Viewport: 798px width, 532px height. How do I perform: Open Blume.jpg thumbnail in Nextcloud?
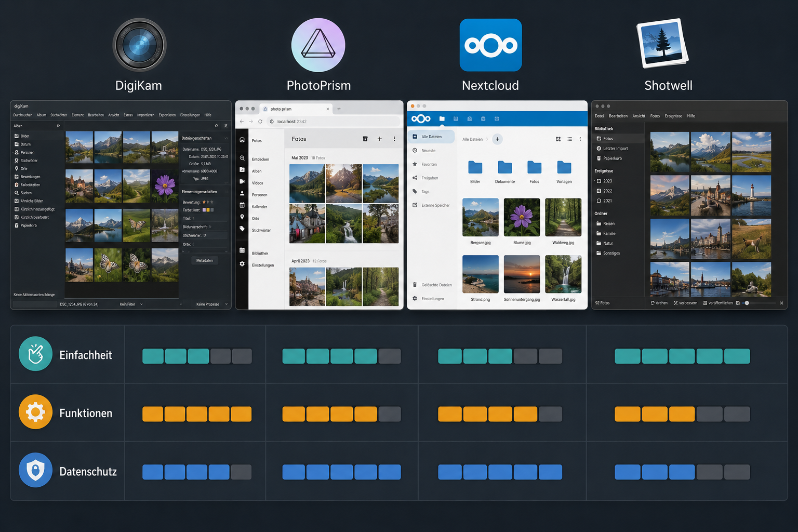coord(522,217)
